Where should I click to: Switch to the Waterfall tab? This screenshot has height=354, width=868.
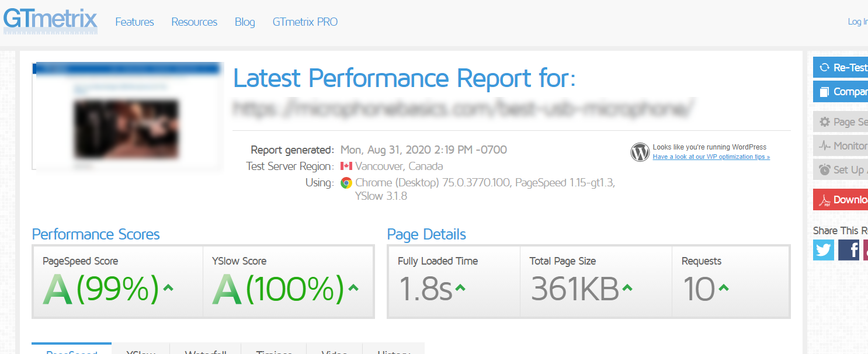click(206, 351)
